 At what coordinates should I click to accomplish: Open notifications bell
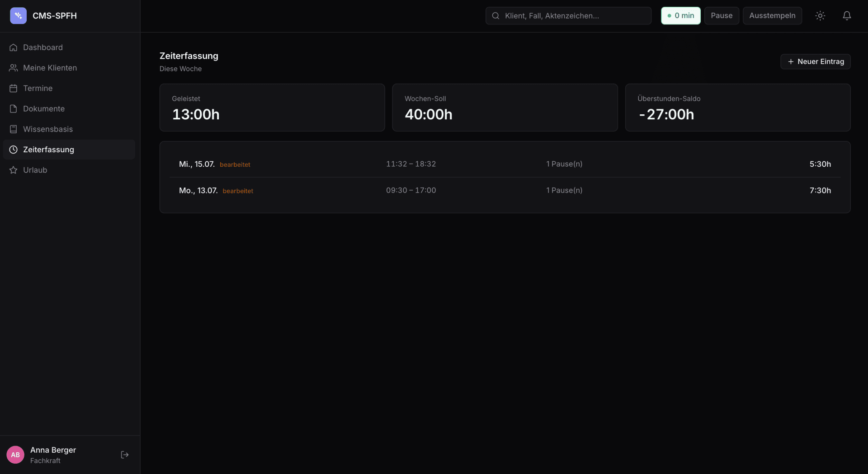847,16
